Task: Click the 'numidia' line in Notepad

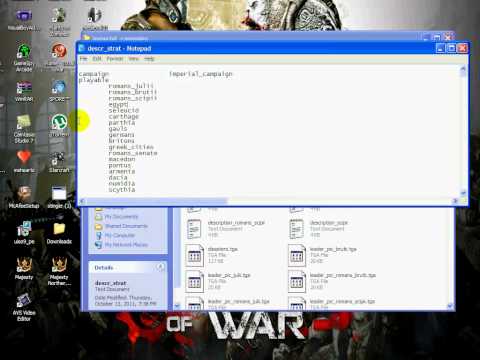Action: pyautogui.click(x=122, y=184)
